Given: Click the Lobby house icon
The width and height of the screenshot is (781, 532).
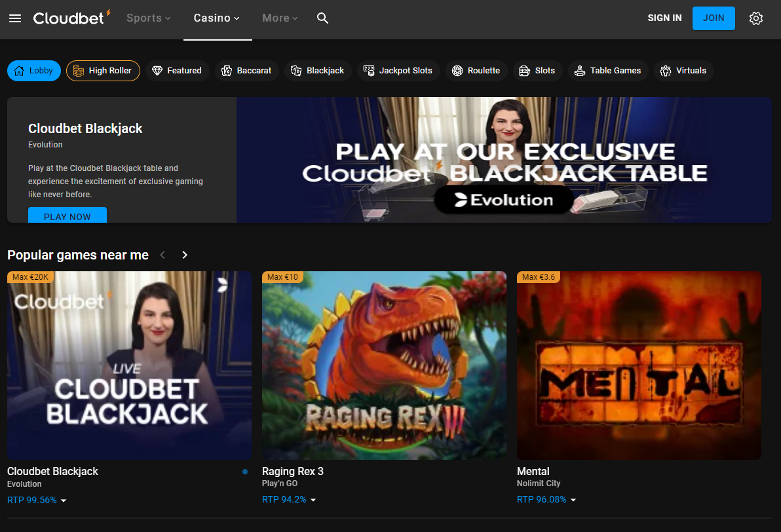Looking at the screenshot, I should point(19,71).
